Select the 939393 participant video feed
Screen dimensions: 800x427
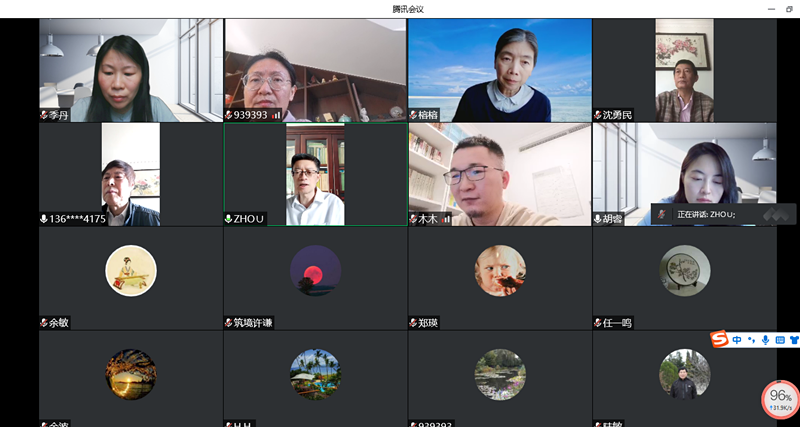pyautogui.click(x=316, y=70)
